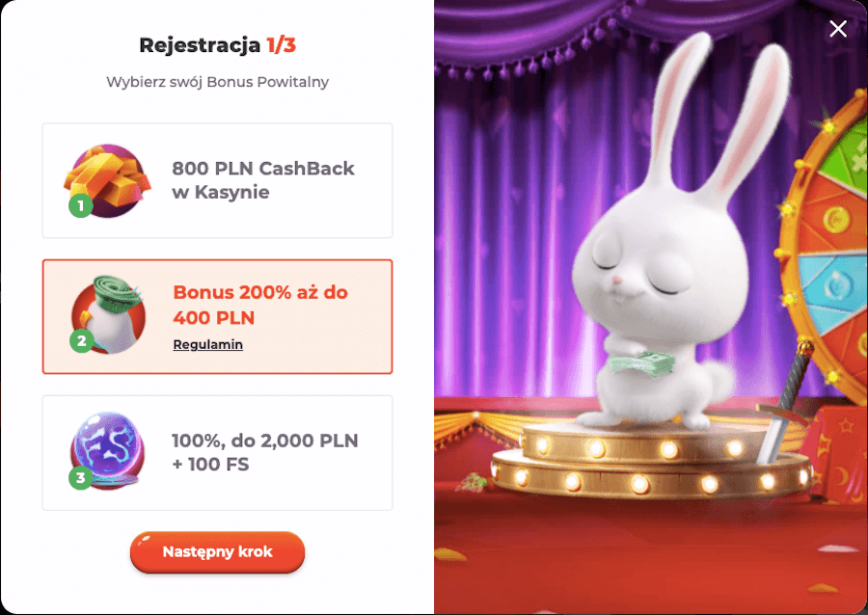Click the sword stuck in the stage
This screenshot has height=615, width=868.
point(784,404)
